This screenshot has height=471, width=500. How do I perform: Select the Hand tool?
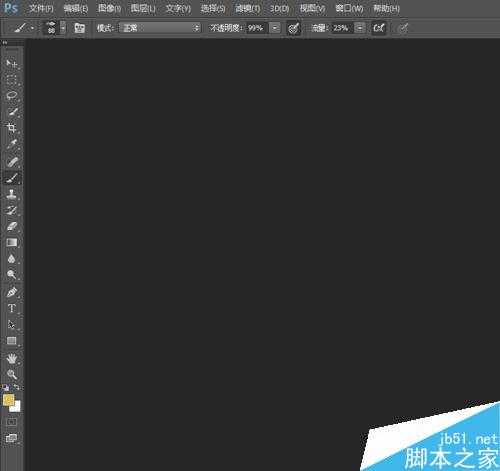11,358
